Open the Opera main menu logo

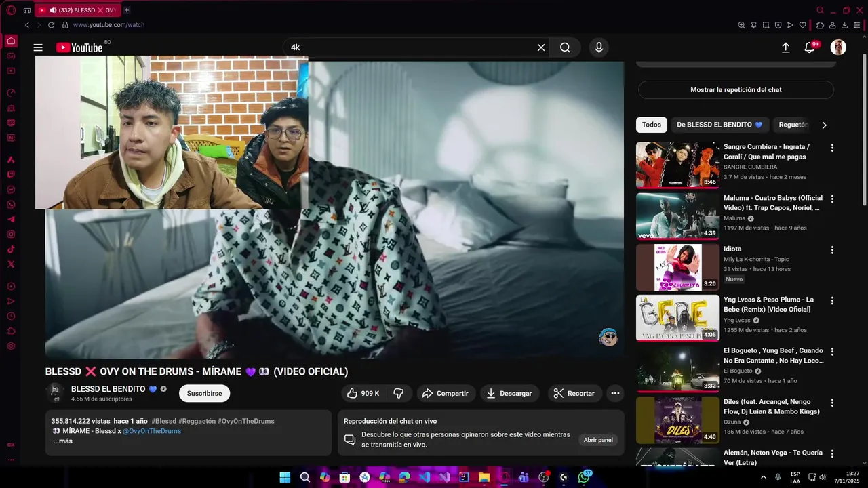pos(11,10)
